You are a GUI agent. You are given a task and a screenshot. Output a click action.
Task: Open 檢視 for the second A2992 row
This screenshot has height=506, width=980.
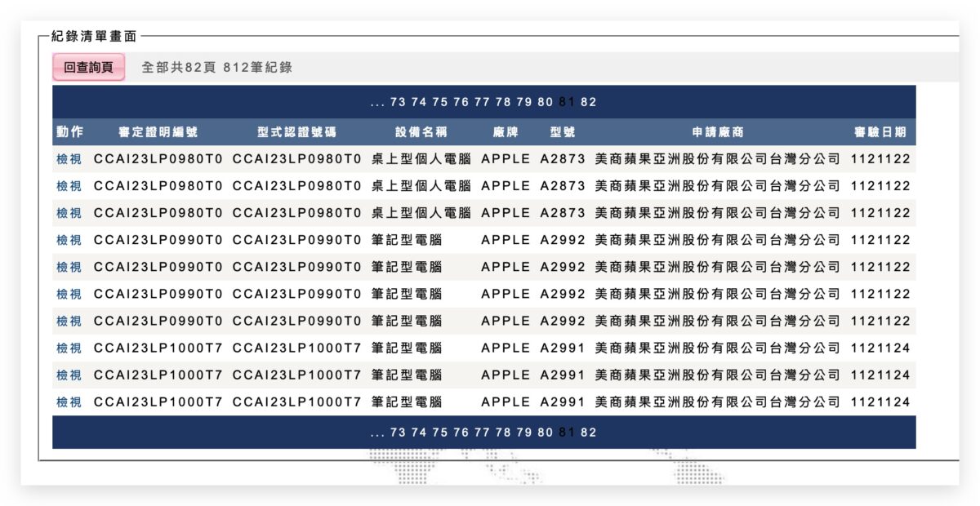pos(69,267)
